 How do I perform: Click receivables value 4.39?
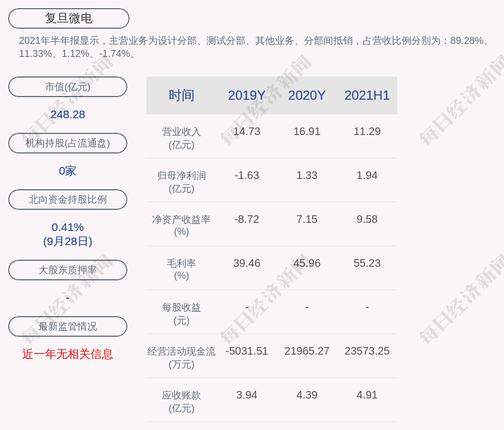click(307, 395)
